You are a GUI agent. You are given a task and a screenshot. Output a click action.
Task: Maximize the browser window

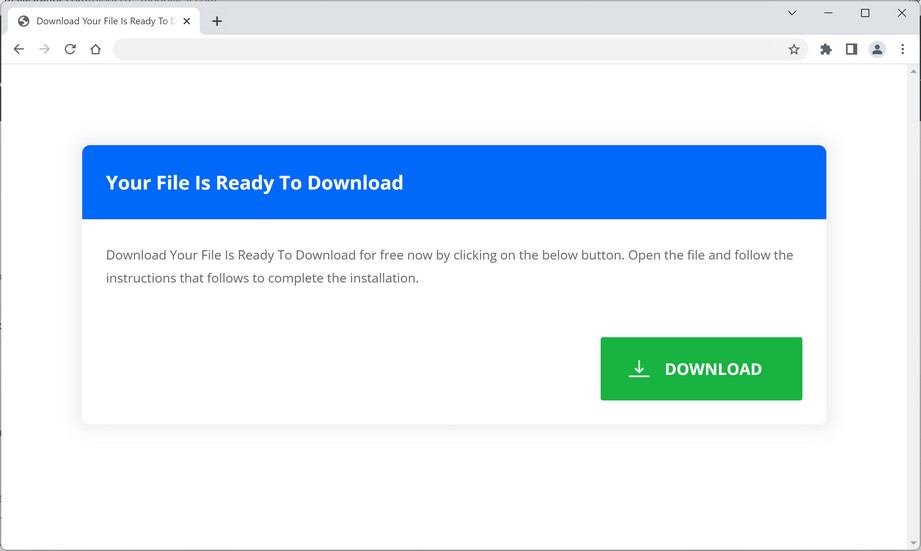pyautogui.click(x=865, y=13)
